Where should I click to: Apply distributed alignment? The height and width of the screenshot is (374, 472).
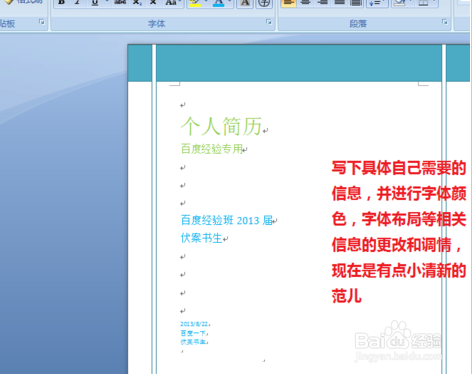[356, 3]
